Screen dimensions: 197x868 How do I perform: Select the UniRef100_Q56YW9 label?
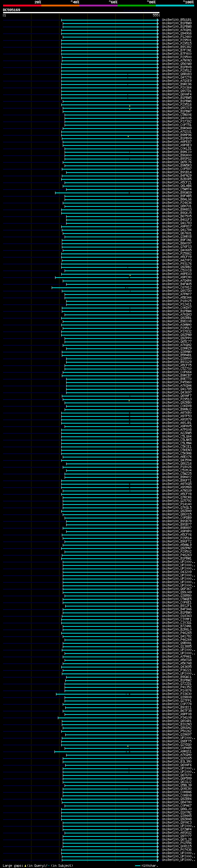pyautogui.click(x=176, y=64)
